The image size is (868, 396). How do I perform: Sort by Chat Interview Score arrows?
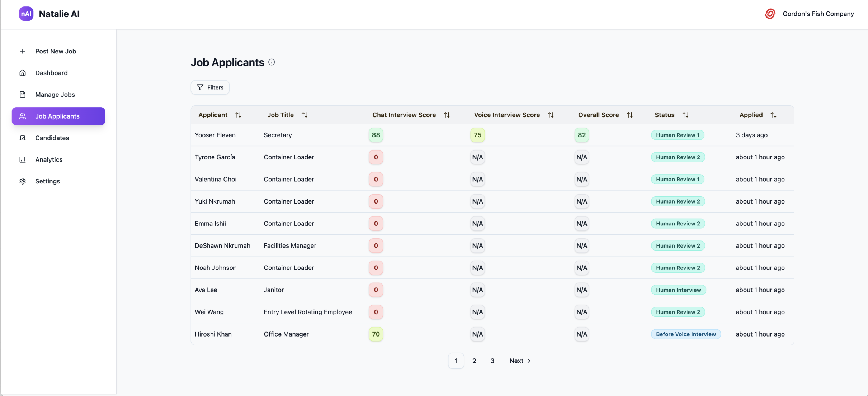[447, 115]
